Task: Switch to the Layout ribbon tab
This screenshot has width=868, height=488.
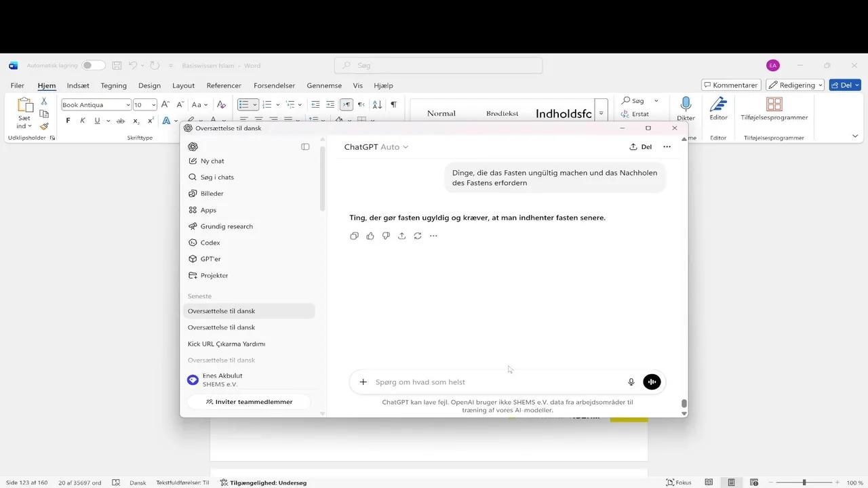Action: click(183, 85)
